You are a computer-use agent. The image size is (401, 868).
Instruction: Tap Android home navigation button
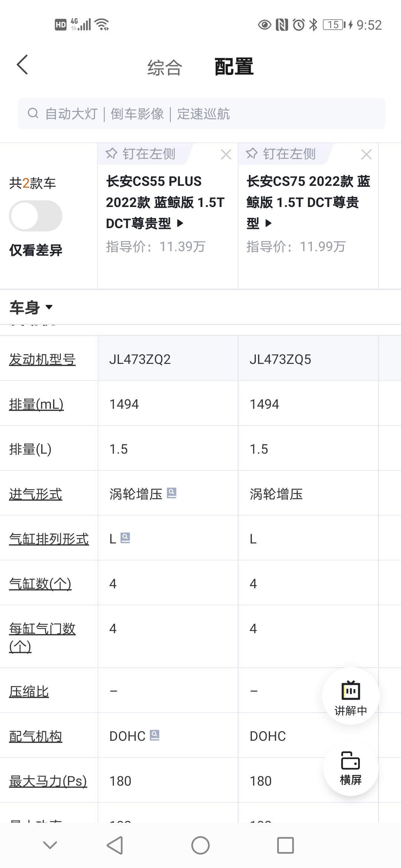click(x=200, y=846)
